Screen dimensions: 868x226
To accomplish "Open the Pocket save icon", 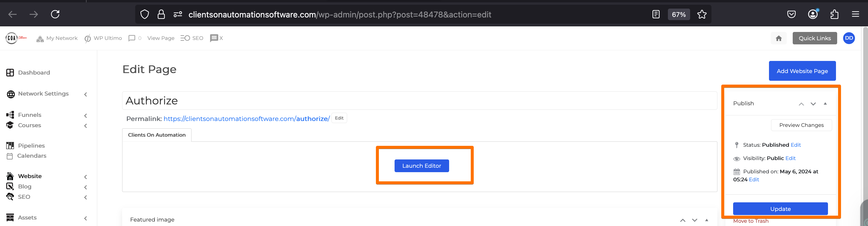I will point(792,14).
